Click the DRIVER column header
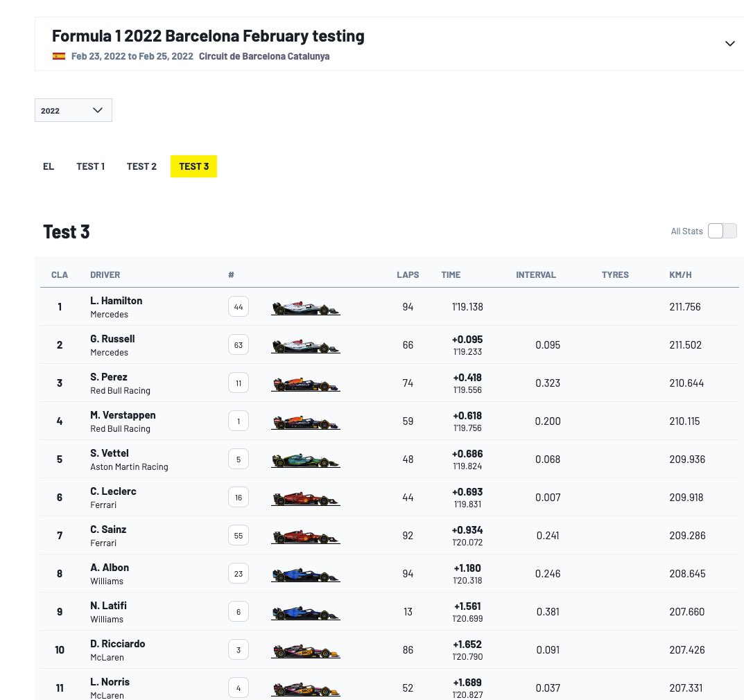744x700 pixels. (x=105, y=275)
